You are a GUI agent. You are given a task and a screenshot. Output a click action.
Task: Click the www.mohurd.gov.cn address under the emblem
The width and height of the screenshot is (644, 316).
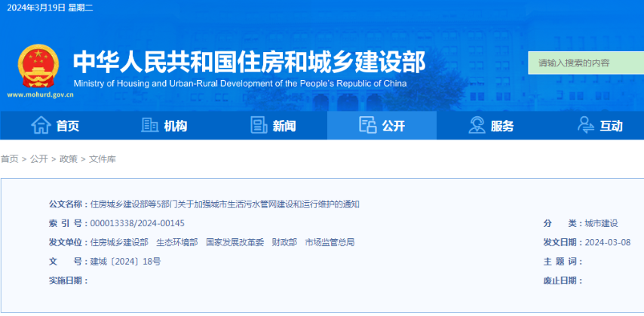pyautogui.click(x=41, y=96)
